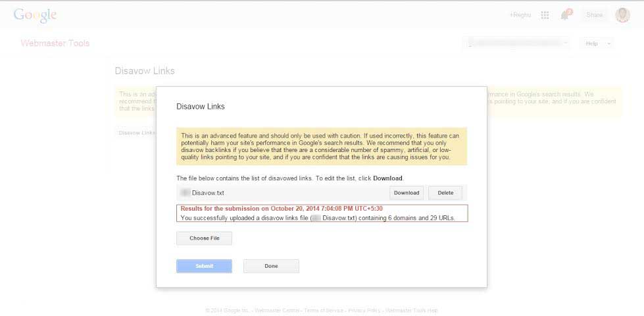Delete the disavow file
The image size is (644, 316).
tap(445, 193)
